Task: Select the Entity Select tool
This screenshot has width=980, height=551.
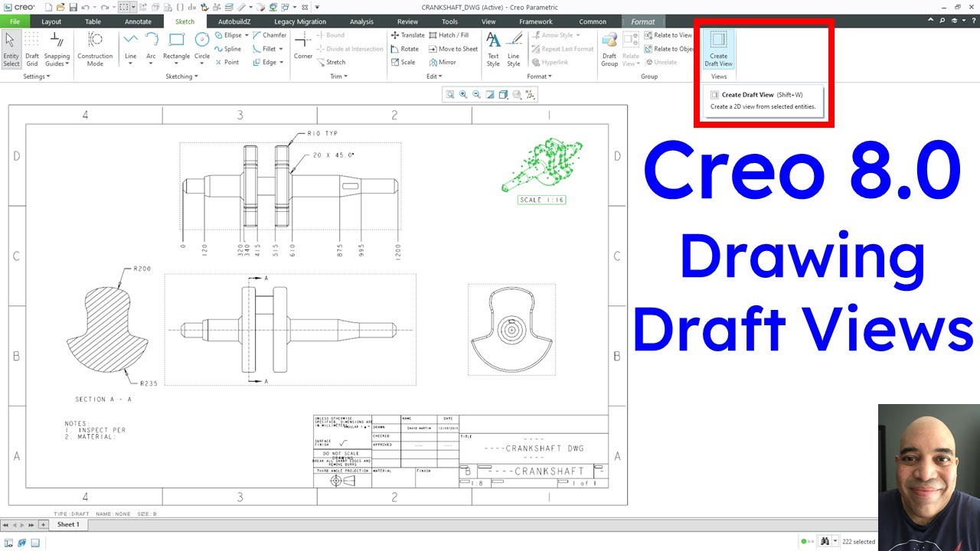Action: (x=11, y=50)
